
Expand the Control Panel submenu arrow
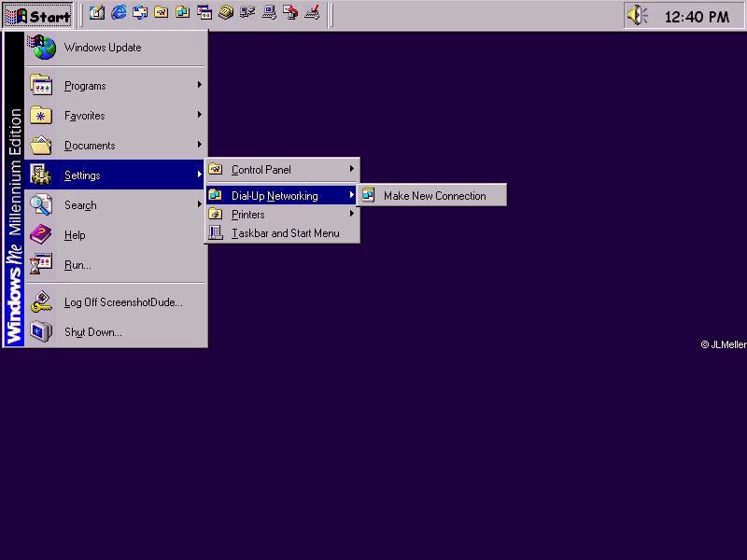(x=352, y=169)
